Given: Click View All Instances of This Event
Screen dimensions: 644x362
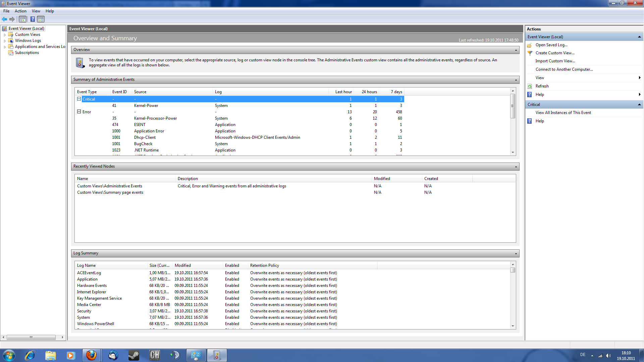Looking at the screenshot, I should click(563, 113).
